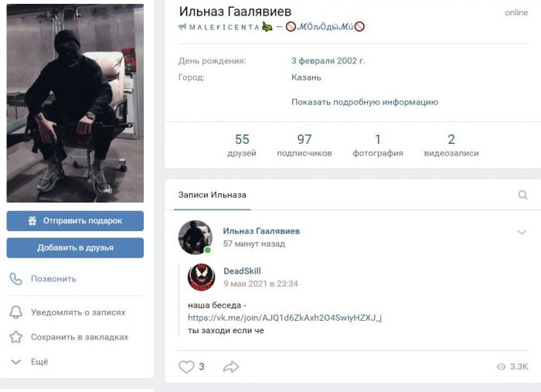Open DeadSkill's avatar icon
The image size is (541, 392).
click(201, 277)
